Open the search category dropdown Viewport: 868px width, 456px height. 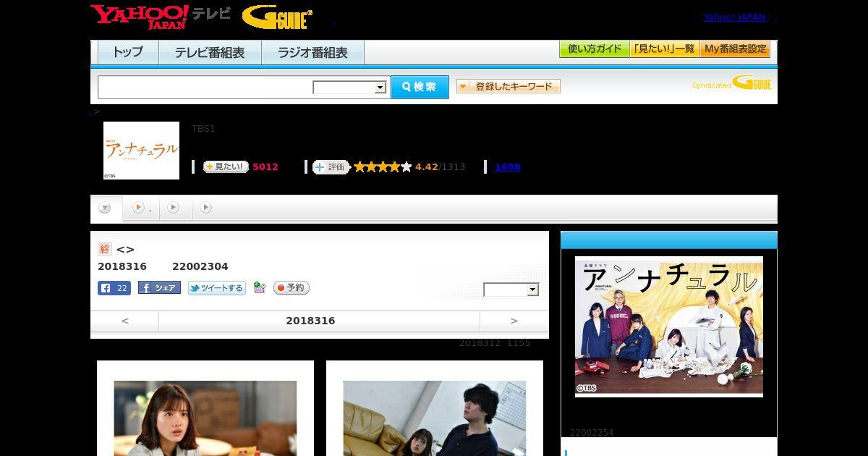349,88
